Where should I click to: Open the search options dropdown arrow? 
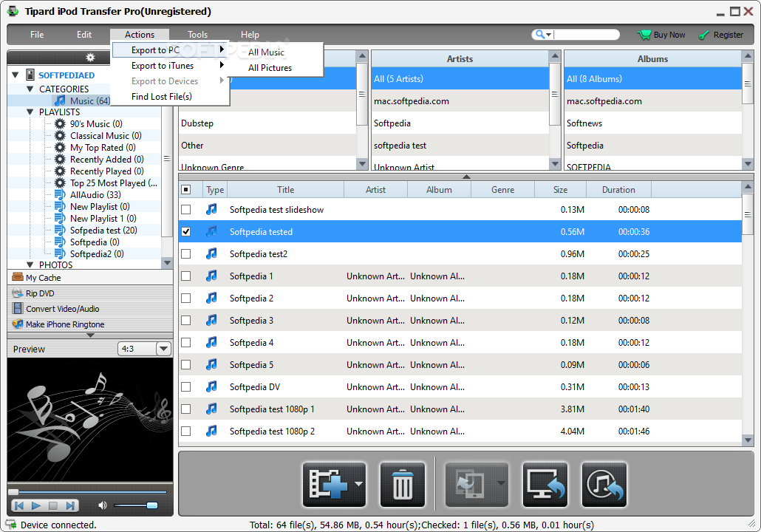coord(548,35)
